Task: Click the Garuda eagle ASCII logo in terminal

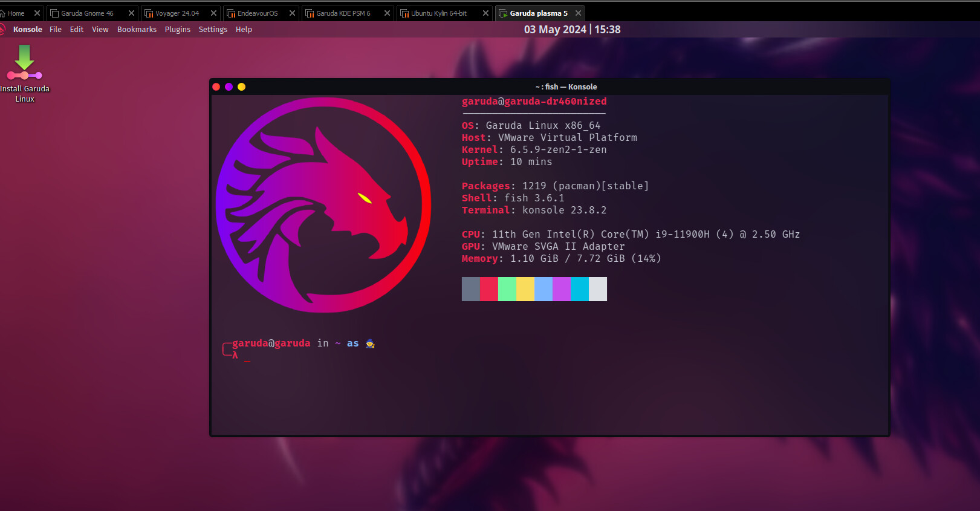Action: click(323, 205)
